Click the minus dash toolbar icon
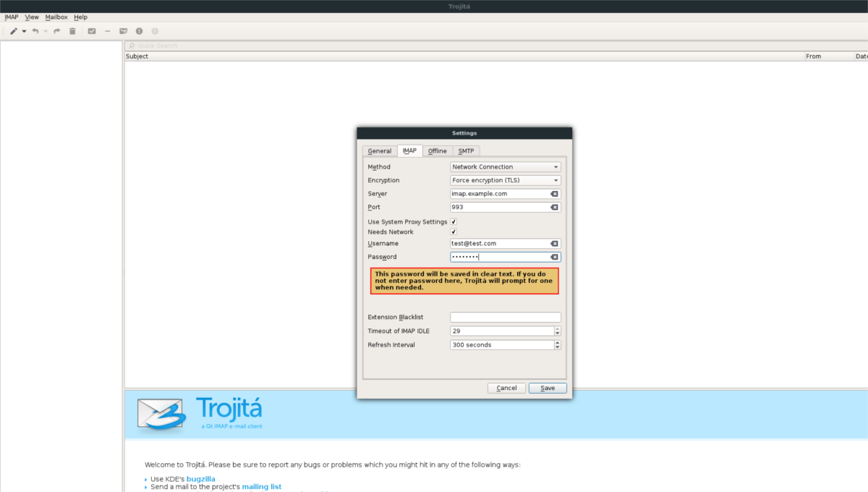This screenshot has width=868, height=492. point(108,31)
